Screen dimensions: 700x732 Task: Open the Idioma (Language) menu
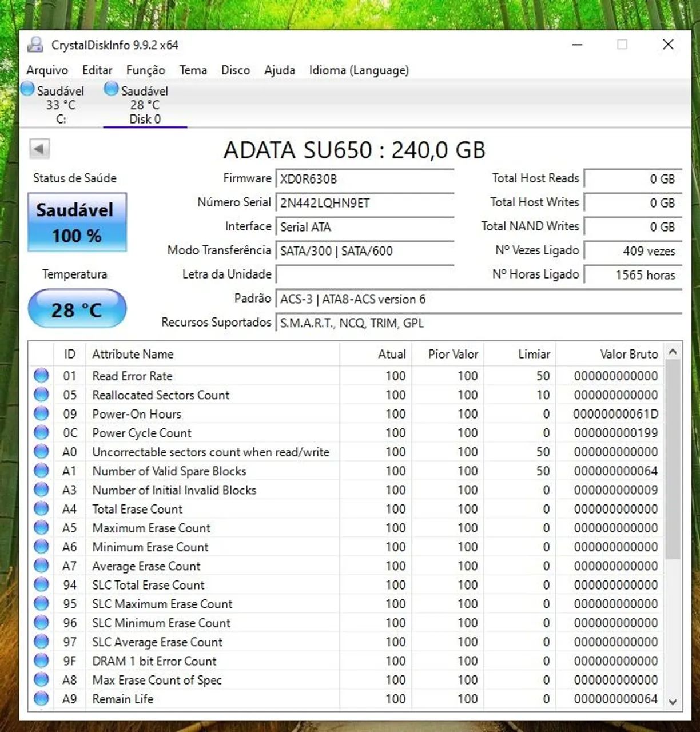point(359,70)
